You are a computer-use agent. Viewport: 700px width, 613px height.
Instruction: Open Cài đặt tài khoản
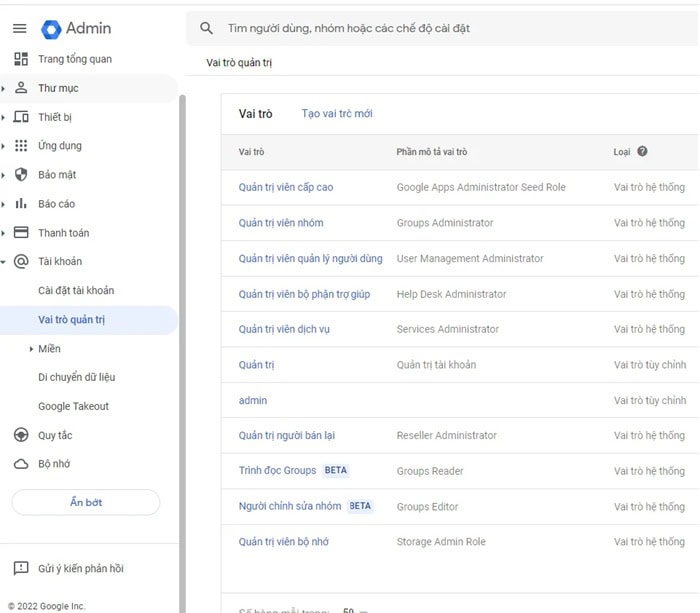[x=76, y=290]
